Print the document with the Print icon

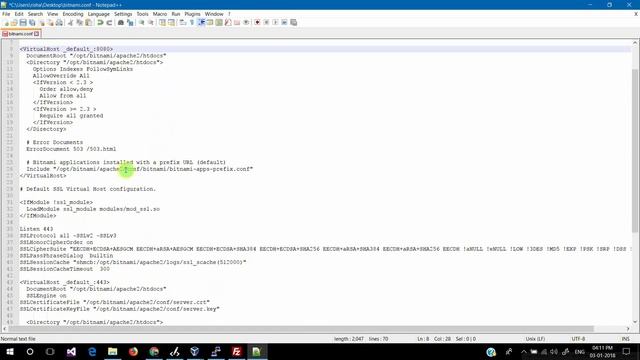click(59, 22)
